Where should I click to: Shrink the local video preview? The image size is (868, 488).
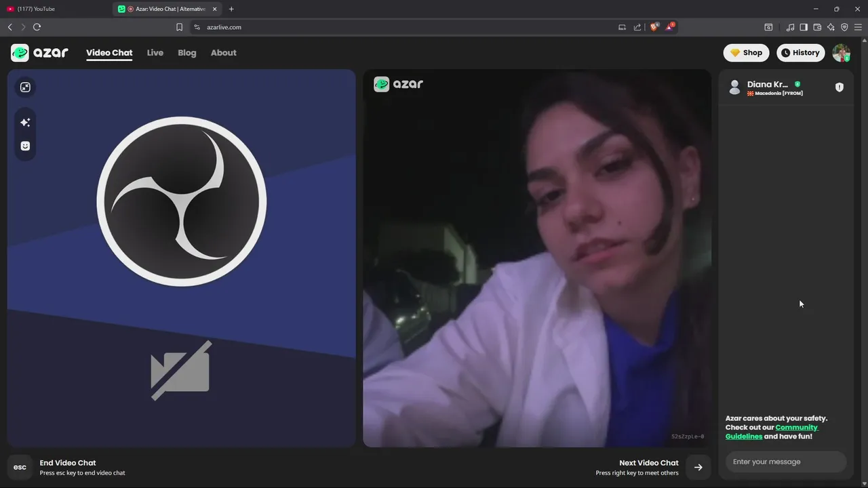(25, 87)
